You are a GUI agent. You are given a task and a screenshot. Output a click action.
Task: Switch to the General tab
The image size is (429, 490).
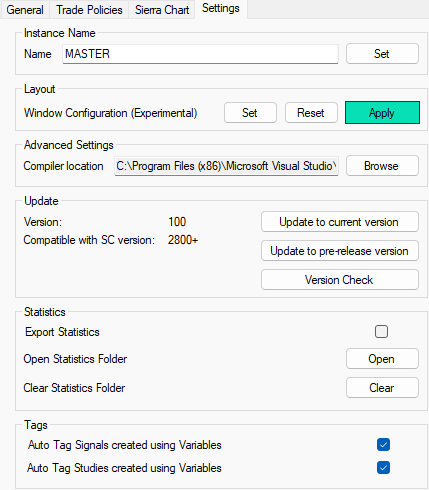point(25,10)
